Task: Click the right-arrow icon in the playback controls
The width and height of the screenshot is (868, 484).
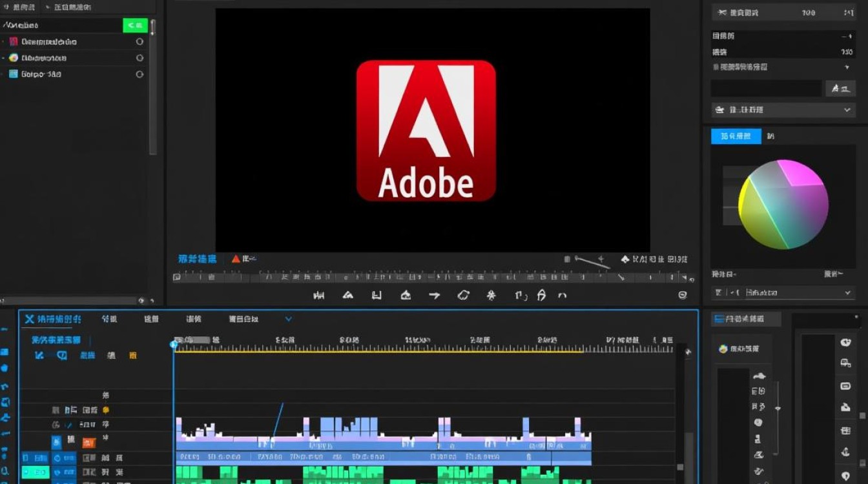Action: (x=434, y=296)
